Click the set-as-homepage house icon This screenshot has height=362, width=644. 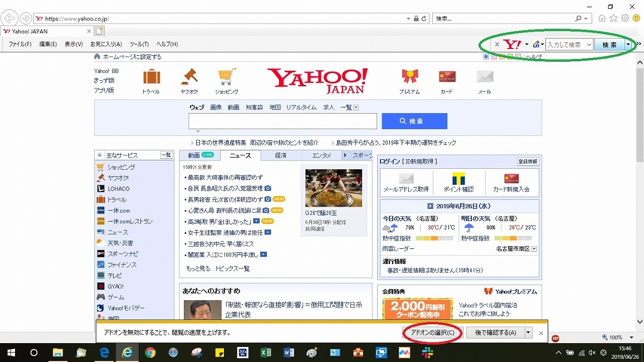97,57
